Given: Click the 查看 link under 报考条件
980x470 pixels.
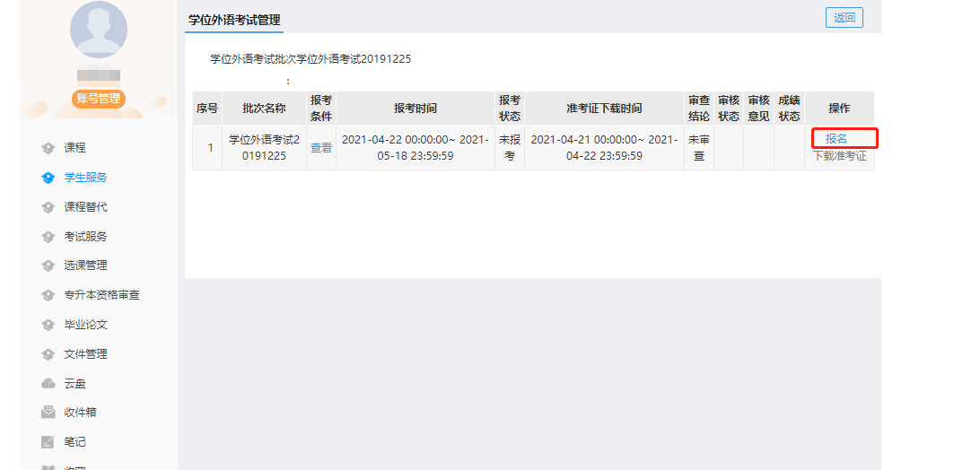Looking at the screenshot, I should pyautogui.click(x=321, y=148).
